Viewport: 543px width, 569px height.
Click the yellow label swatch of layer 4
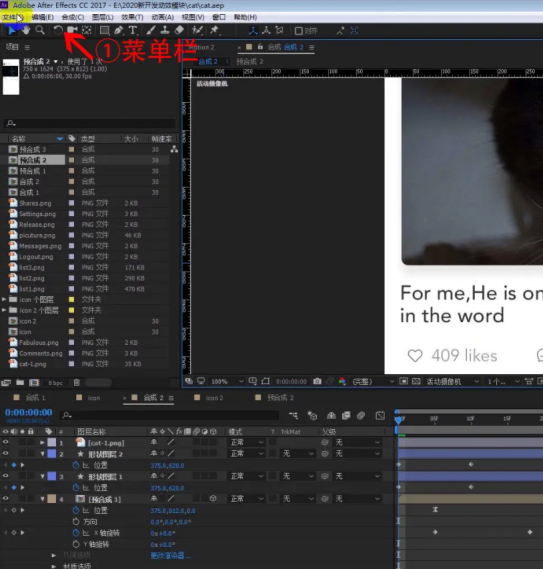52,499
